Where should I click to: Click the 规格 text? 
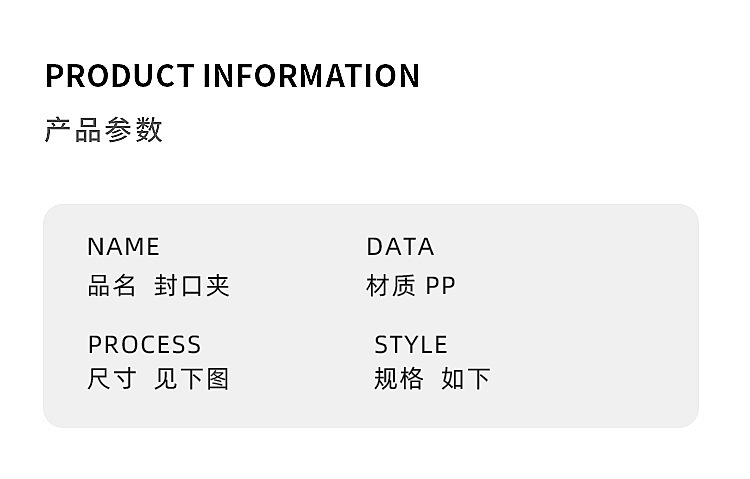point(399,379)
